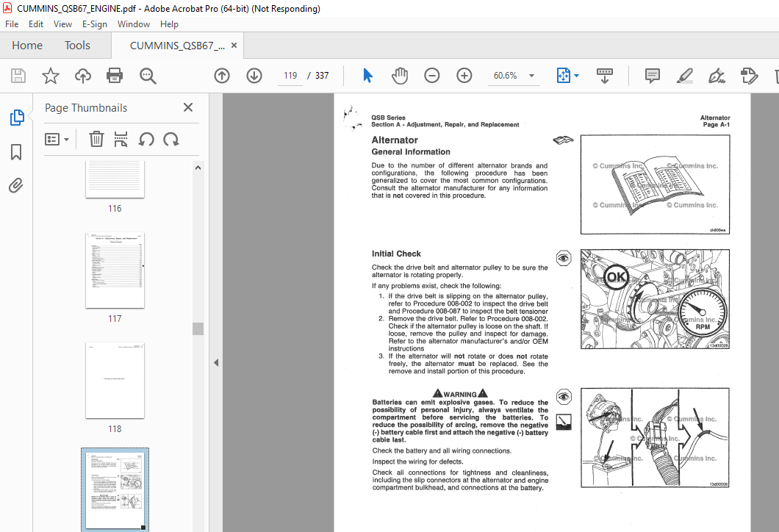Click the Save file icon

(x=18, y=76)
